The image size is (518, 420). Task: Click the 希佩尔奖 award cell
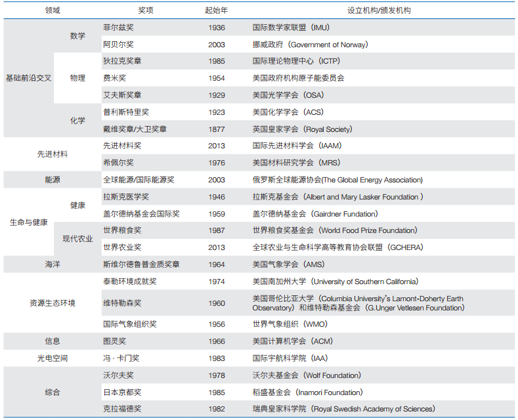click(118, 163)
